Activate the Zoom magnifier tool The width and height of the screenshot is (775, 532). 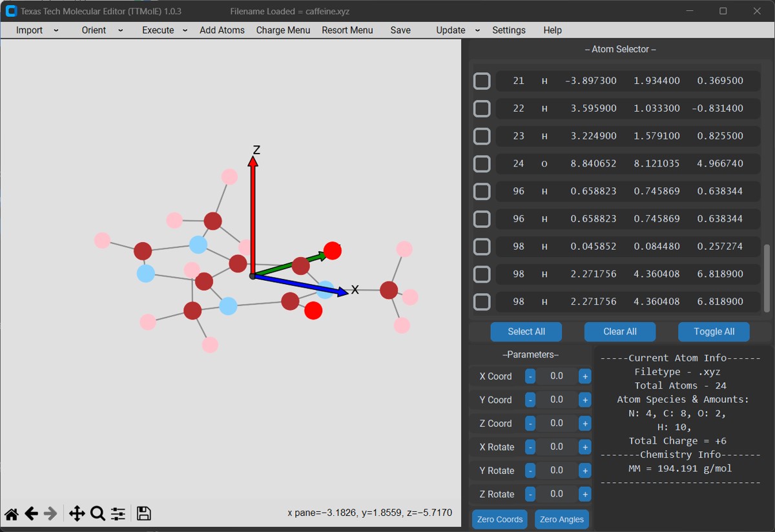[98, 514]
